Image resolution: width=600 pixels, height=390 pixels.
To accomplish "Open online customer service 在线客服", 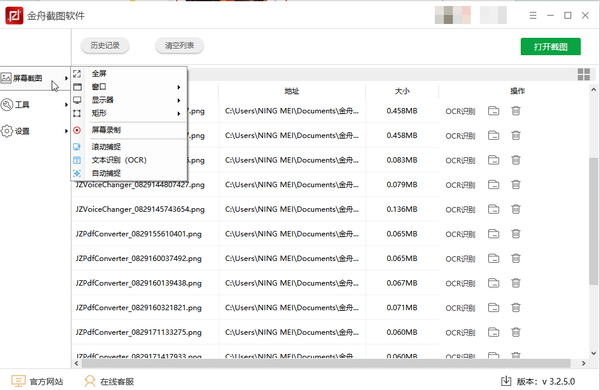I will [109, 381].
